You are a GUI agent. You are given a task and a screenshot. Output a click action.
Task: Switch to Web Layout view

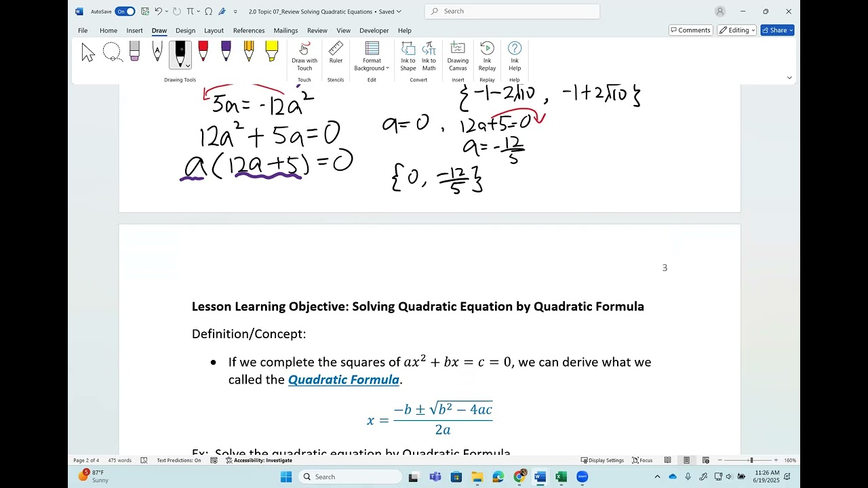click(705, 460)
